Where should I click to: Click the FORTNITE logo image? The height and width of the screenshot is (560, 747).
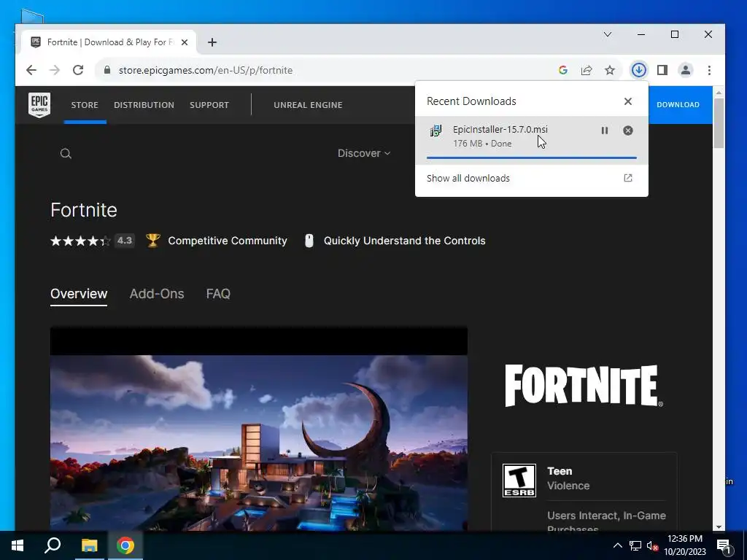click(584, 386)
